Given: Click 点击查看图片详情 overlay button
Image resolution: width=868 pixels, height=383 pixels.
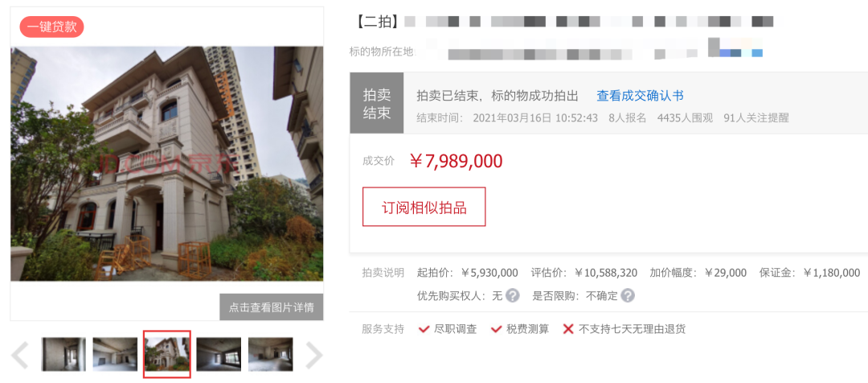Looking at the screenshot, I should (272, 307).
